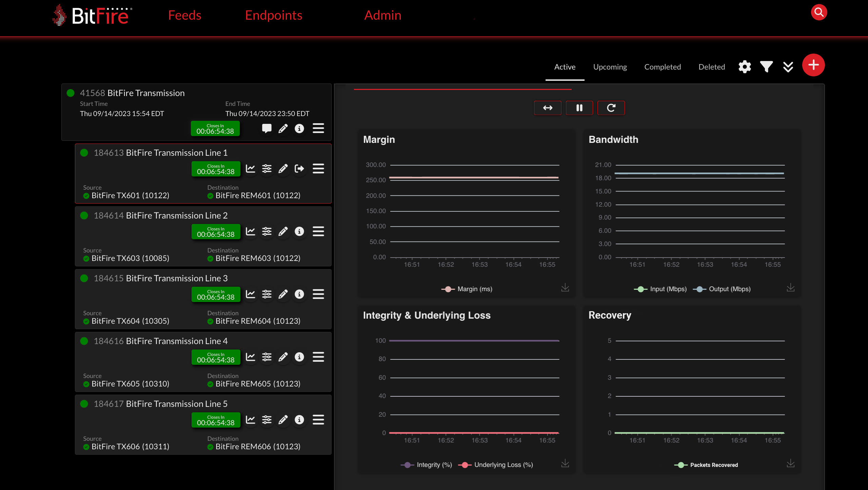Click the Upcoming tab
868x490 pixels.
pos(610,67)
